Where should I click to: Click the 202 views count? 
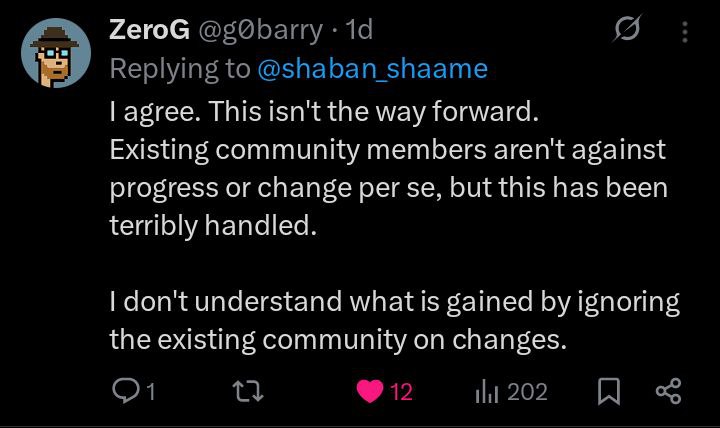click(x=527, y=392)
